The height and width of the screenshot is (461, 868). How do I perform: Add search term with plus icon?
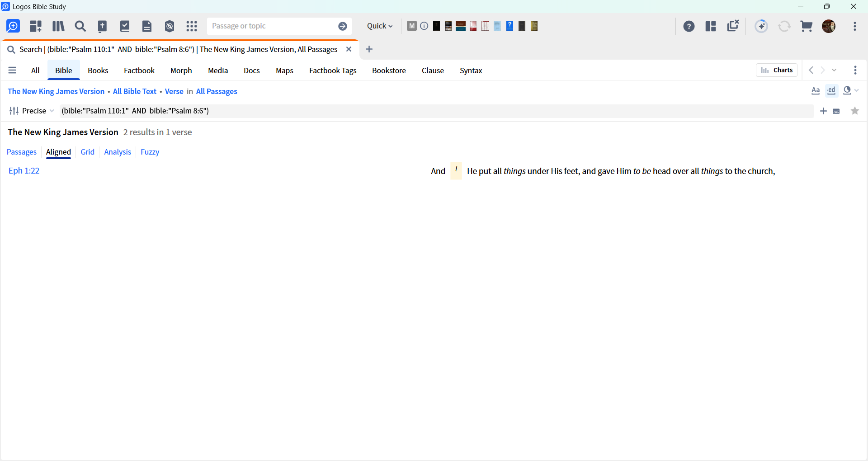click(x=824, y=111)
